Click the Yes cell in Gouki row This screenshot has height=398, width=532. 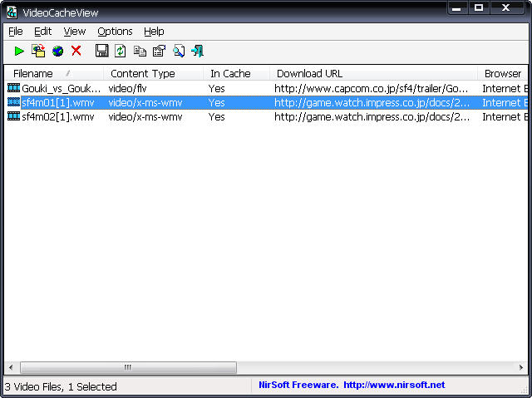coord(216,88)
